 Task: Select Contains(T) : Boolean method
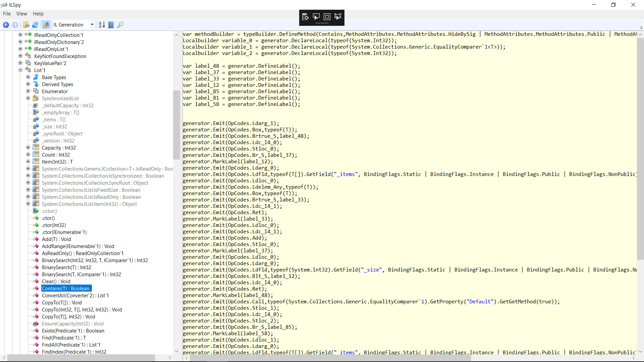[x=66, y=289]
